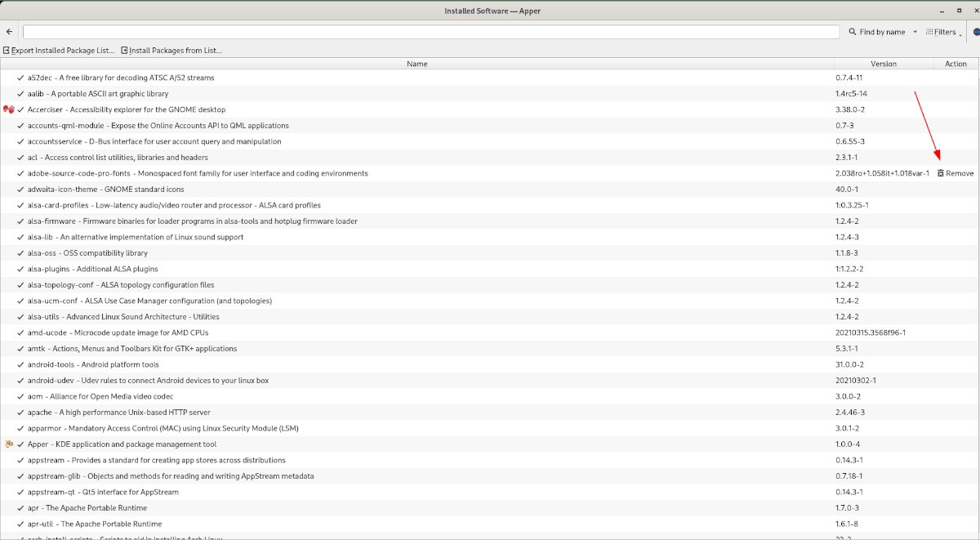Click the small chevron beside Filters
Screen dimensions: 980x540
click(x=960, y=34)
